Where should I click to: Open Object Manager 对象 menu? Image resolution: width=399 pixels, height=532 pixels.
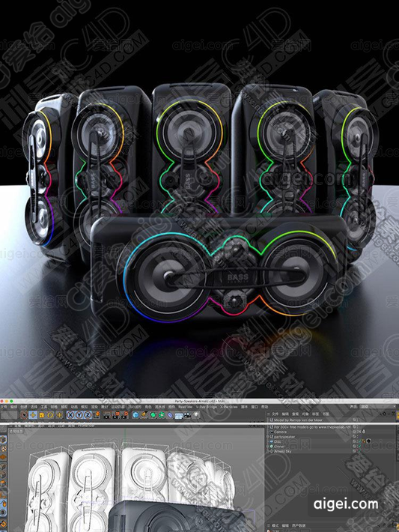point(305,414)
